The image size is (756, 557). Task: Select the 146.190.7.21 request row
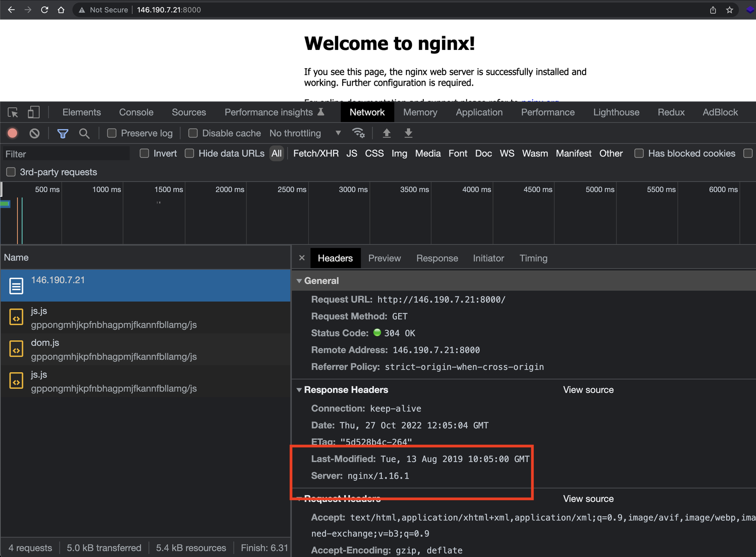click(145, 285)
